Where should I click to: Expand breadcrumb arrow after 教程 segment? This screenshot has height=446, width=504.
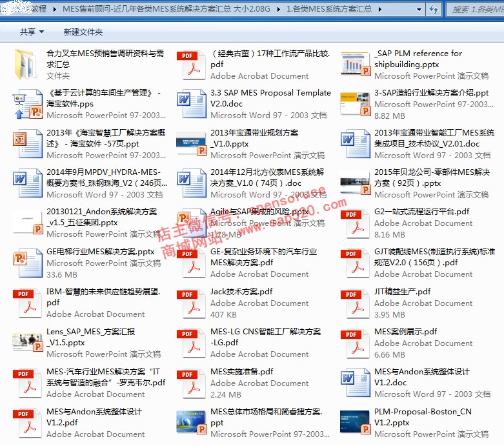55,9
